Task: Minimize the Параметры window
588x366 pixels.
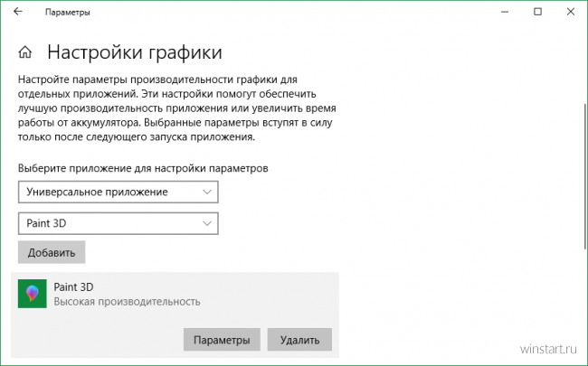Action: point(505,12)
